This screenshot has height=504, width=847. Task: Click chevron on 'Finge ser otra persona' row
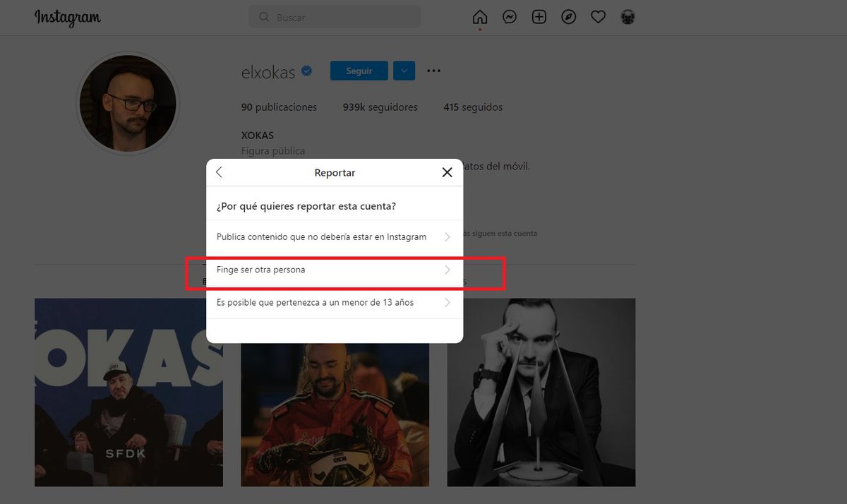click(447, 270)
